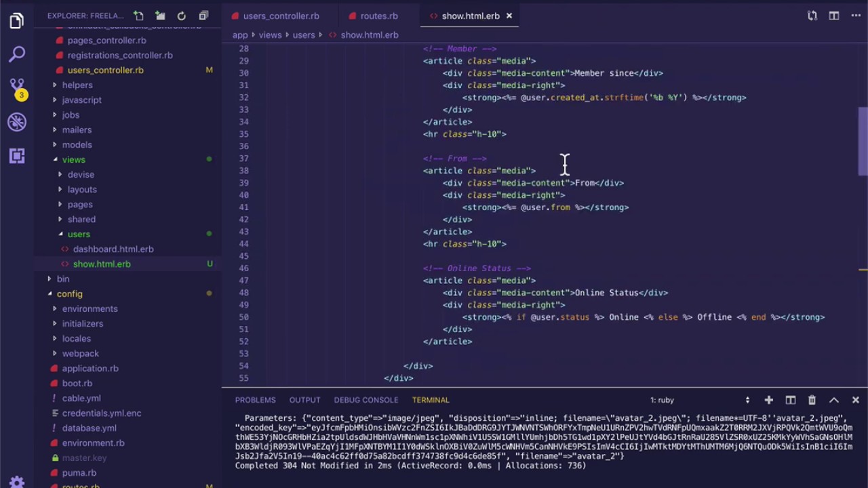Split the editor to the right
The width and height of the screenshot is (868, 488).
click(834, 16)
